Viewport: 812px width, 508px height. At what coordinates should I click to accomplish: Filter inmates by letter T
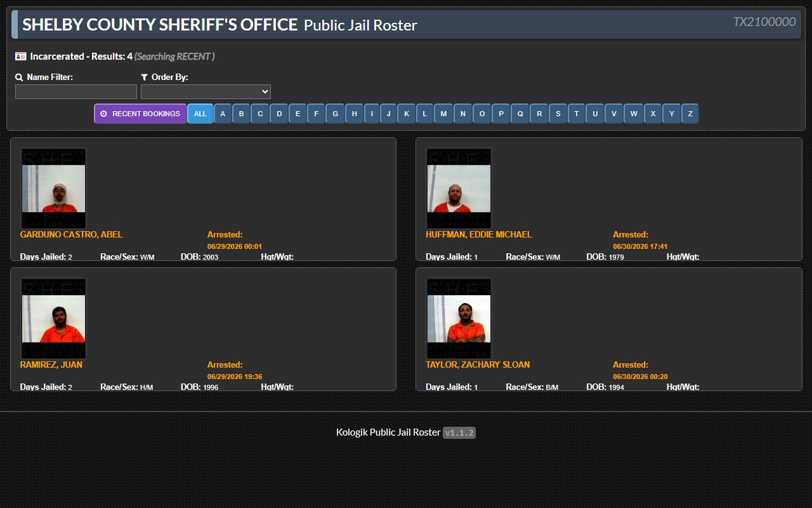[x=577, y=114]
